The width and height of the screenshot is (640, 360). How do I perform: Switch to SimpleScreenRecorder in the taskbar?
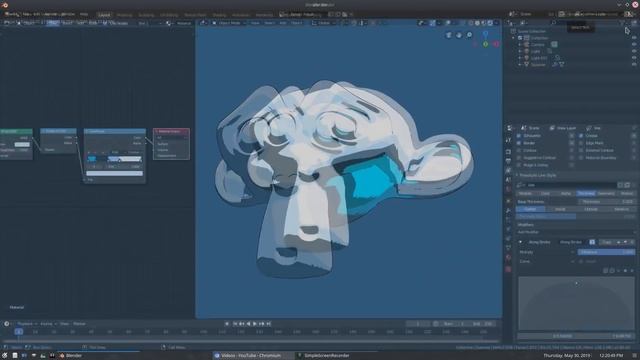coord(326,356)
